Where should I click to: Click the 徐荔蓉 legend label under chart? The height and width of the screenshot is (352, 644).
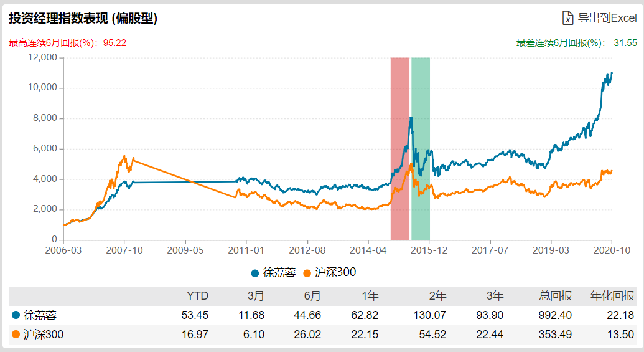click(279, 272)
